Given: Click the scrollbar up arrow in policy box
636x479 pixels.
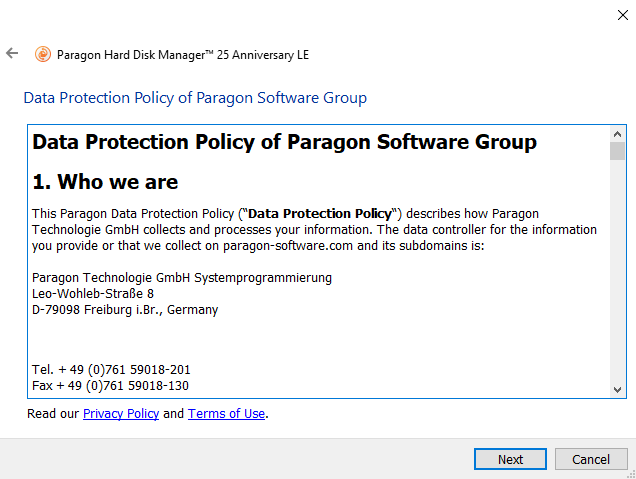Looking at the screenshot, I should (617, 133).
